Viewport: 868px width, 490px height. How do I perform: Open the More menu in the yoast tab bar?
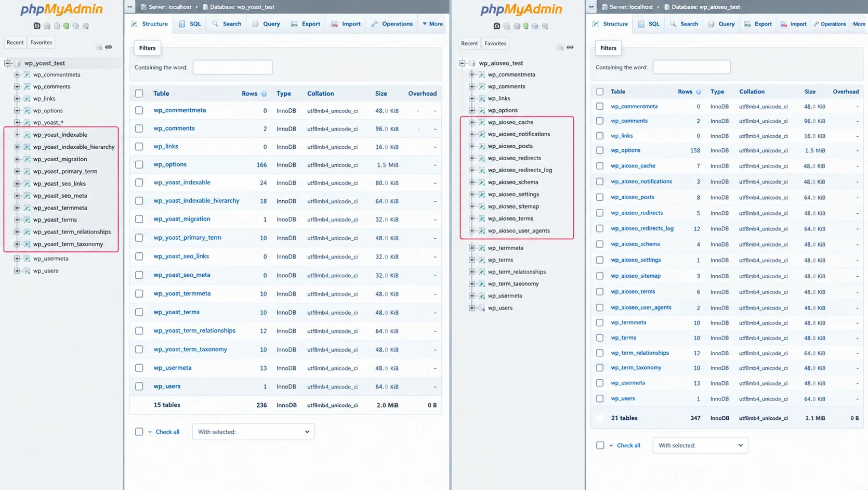[x=432, y=24]
